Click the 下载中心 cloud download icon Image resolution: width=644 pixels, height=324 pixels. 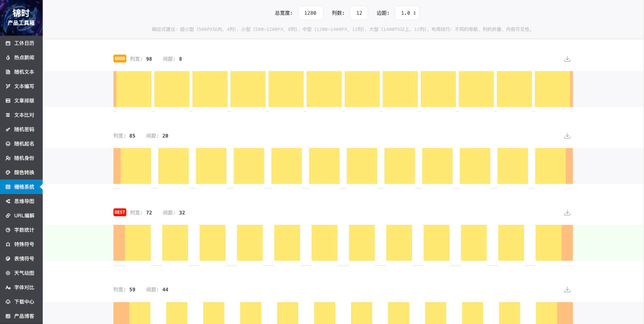(8, 302)
